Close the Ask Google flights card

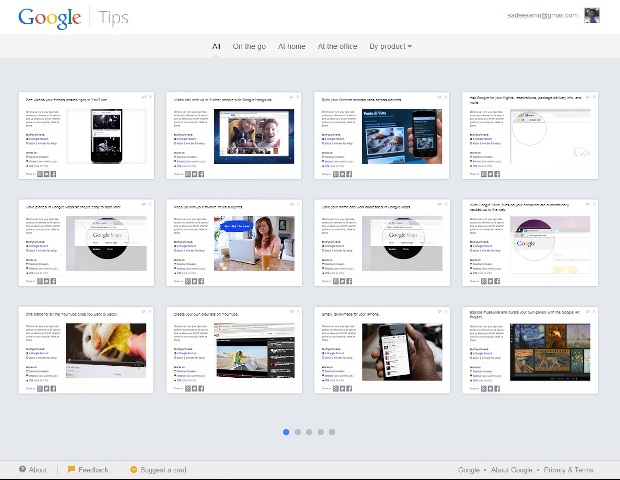594,97
